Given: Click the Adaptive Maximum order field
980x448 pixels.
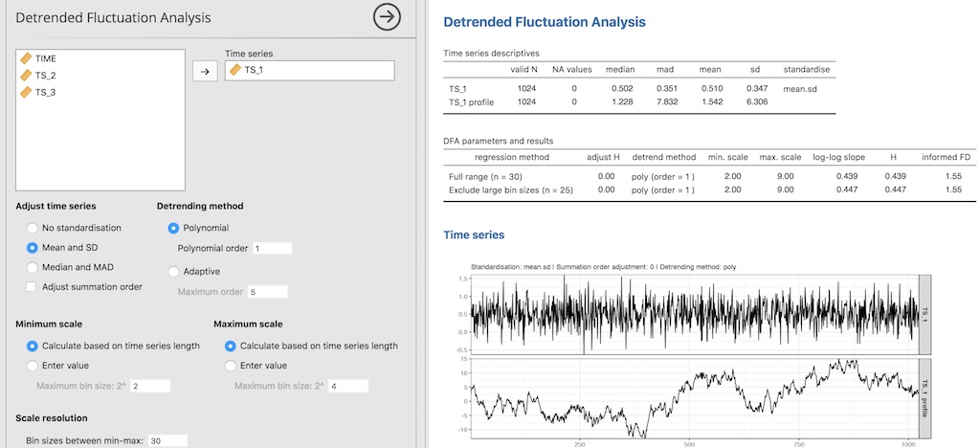Looking at the screenshot, I should 267,291.
